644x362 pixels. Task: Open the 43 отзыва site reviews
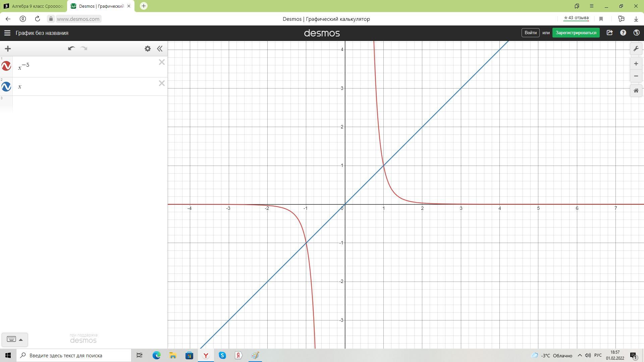[x=576, y=18]
